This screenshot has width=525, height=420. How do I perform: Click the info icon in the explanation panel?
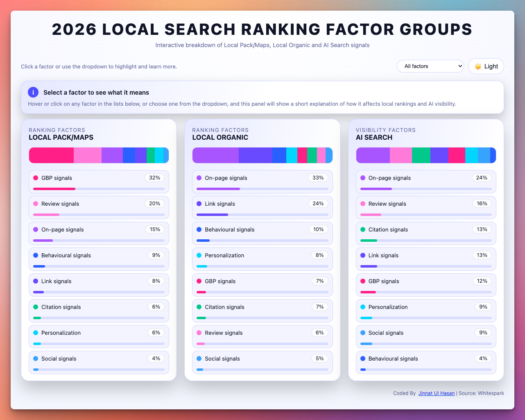click(x=33, y=92)
